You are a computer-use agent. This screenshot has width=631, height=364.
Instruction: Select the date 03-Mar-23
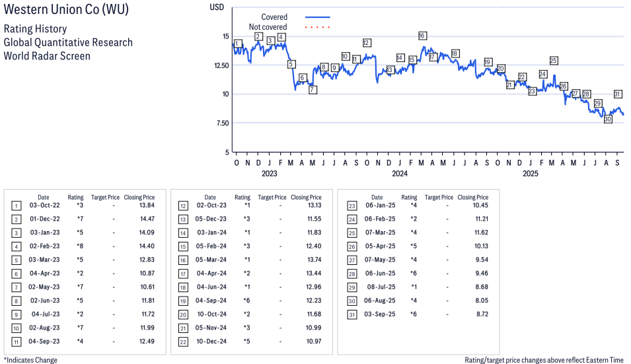coord(44,260)
